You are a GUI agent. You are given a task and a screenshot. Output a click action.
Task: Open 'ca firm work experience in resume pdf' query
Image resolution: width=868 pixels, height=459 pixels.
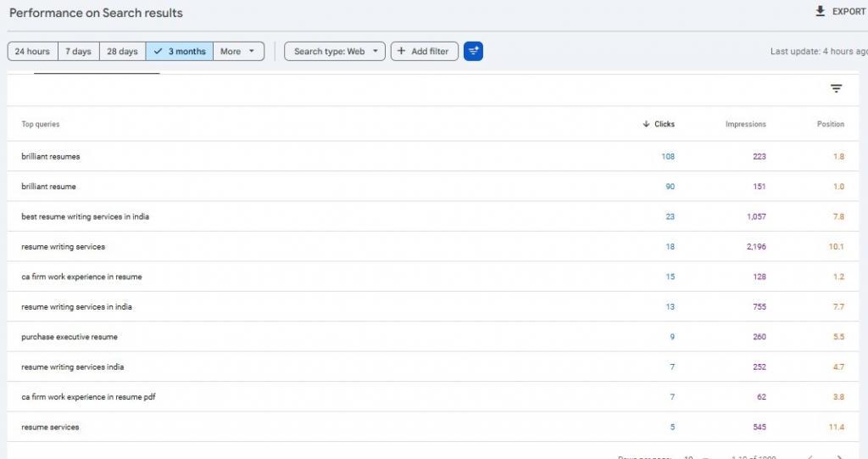[x=88, y=397]
